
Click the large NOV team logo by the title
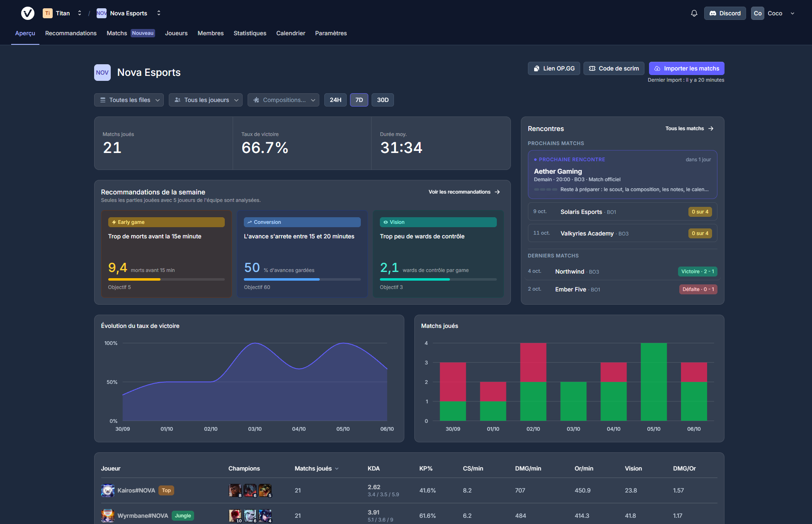102,73
